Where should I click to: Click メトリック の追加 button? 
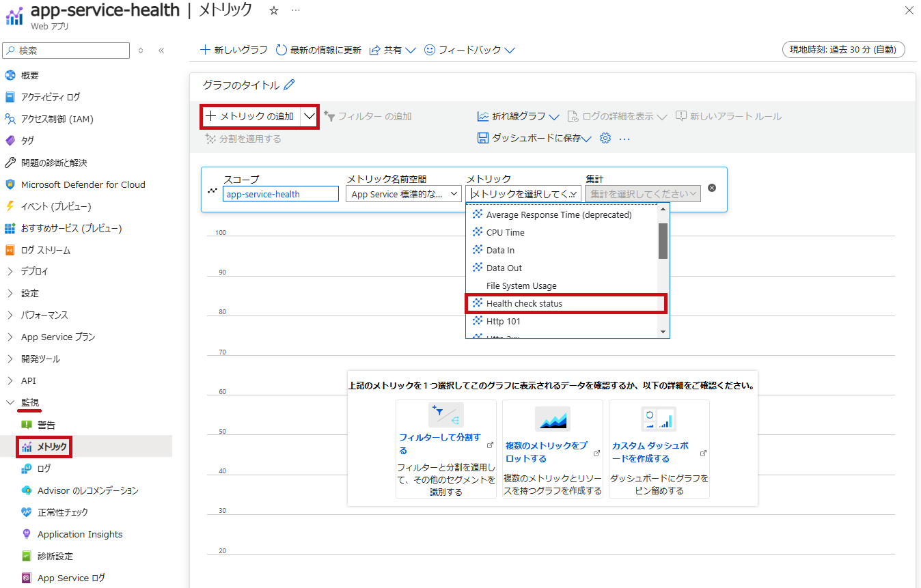click(x=250, y=116)
